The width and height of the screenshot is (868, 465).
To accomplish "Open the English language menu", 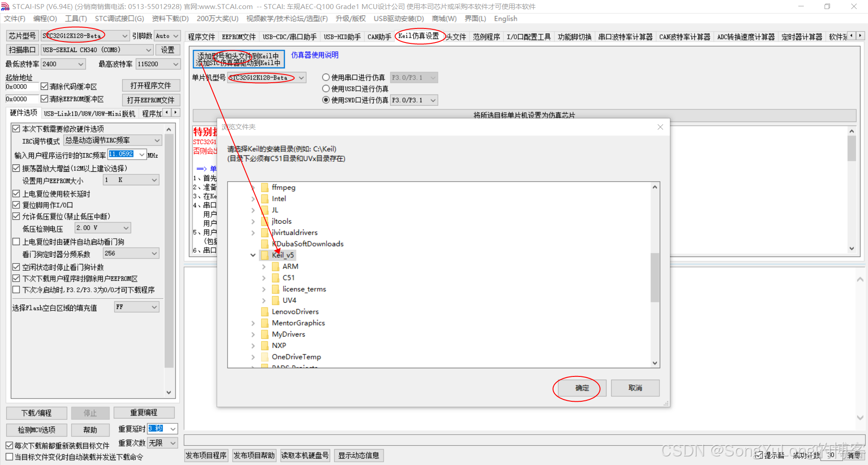I will click(506, 19).
